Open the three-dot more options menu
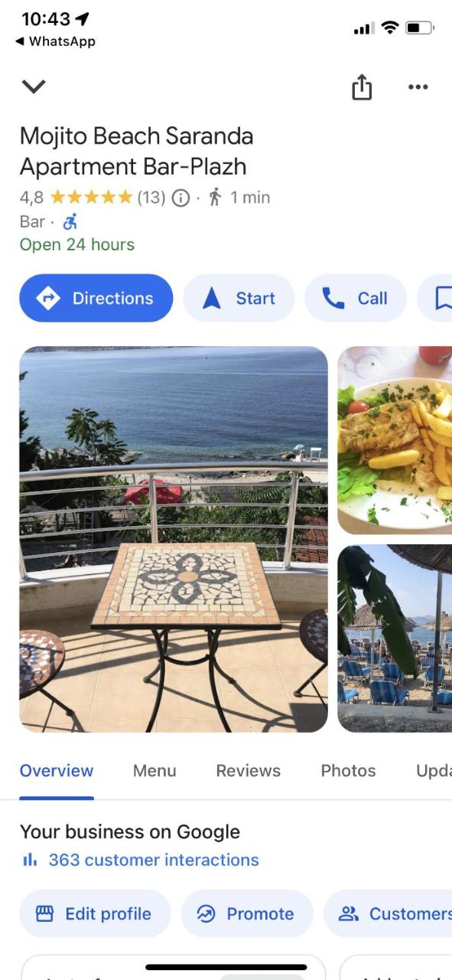The height and width of the screenshot is (980, 452). click(x=418, y=87)
